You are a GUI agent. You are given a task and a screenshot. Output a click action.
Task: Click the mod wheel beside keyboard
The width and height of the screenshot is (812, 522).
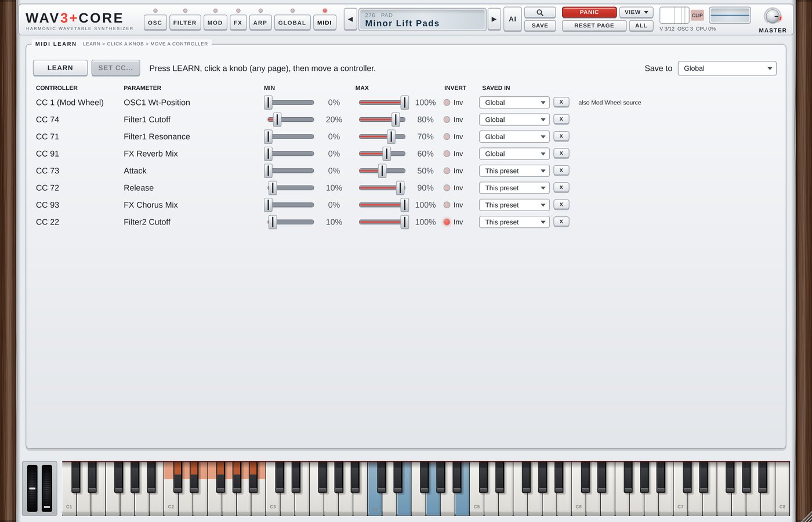pyautogui.click(x=47, y=488)
